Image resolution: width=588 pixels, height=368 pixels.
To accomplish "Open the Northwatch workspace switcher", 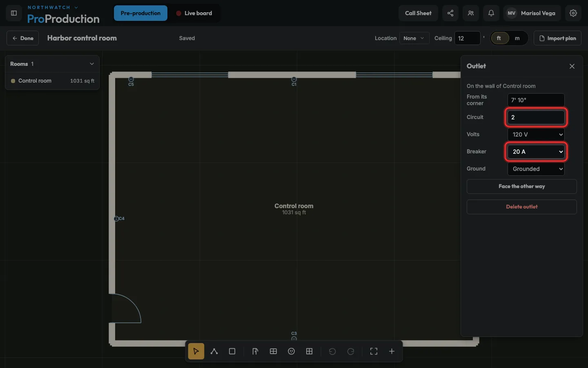I will pyautogui.click(x=53, y=7).
